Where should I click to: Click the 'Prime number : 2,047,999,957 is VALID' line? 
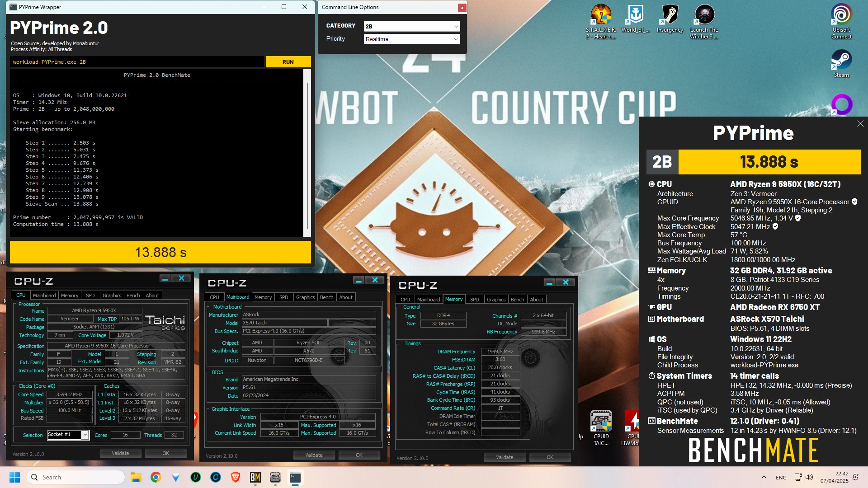coord(78,217)
